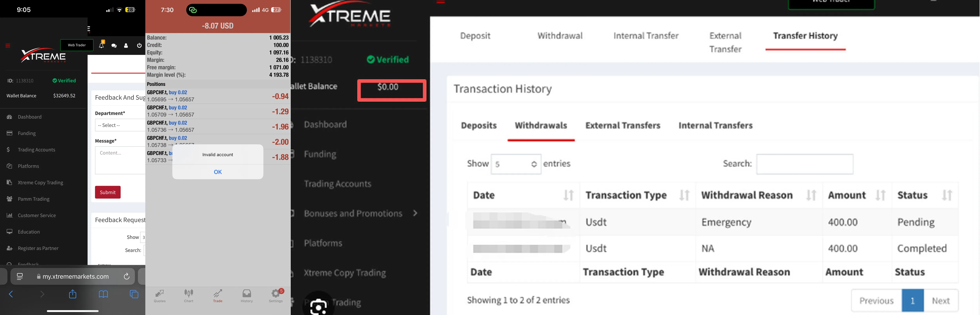Click the Education monitor icon
Viewport: 980px width, 315px height.
tap(10, 232)
